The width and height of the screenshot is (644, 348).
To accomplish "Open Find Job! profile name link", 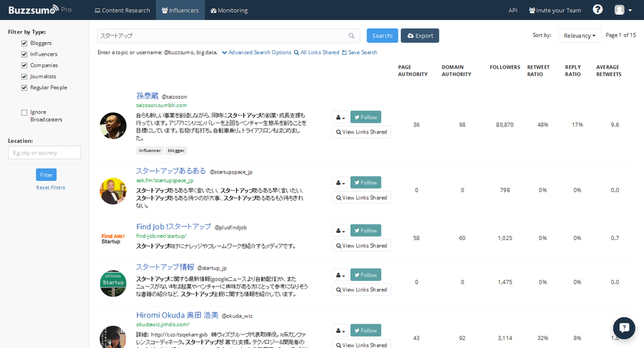I will pos(173,227).
